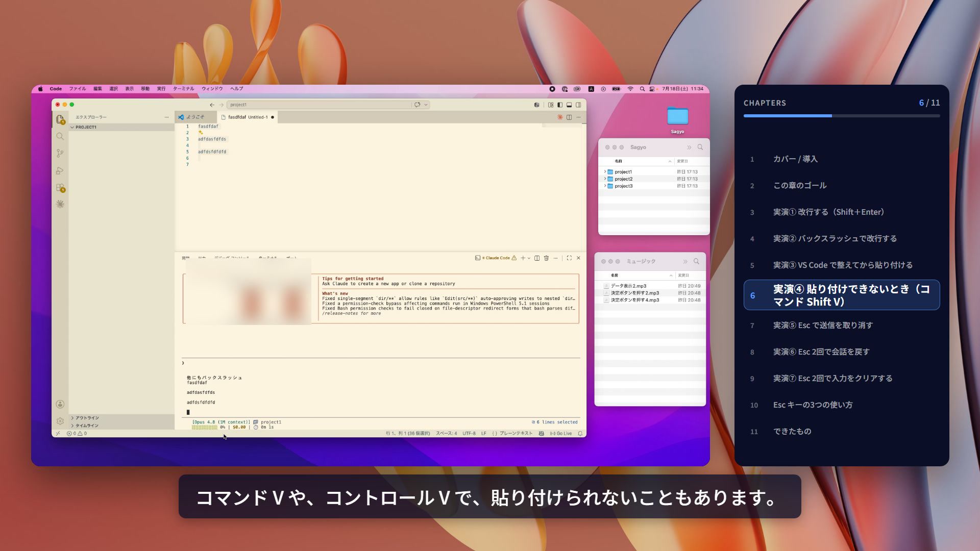Toggle the bottom panel visibility

click(569, 105)
